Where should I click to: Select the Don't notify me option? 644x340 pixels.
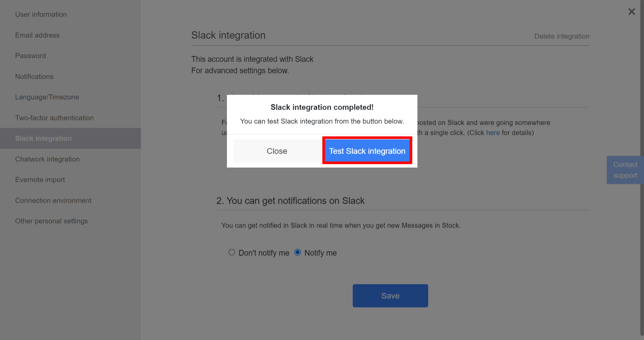click(232, 252)
